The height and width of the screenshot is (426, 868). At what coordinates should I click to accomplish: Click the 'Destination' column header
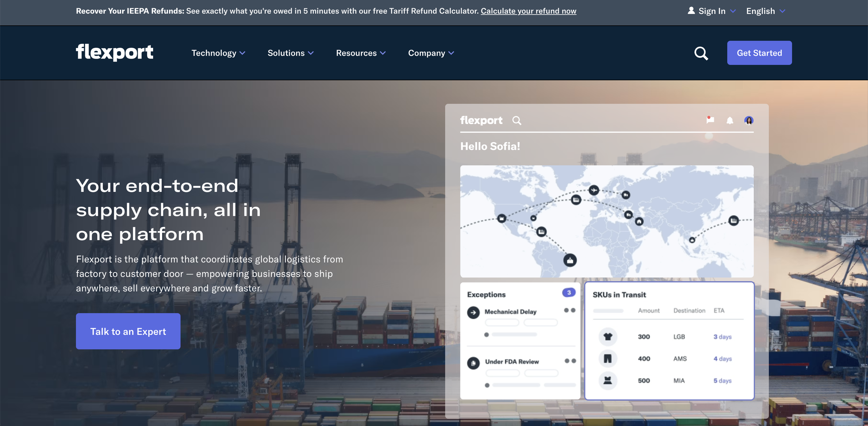pos(689,311)
